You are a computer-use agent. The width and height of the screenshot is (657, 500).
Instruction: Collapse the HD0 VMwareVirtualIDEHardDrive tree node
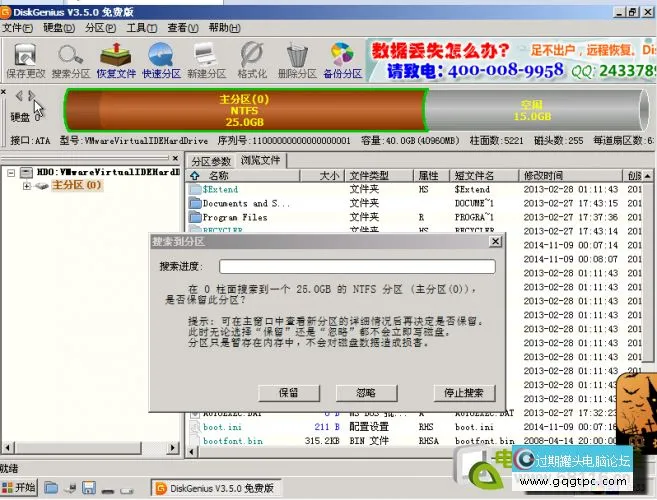[x=11, y=173]
